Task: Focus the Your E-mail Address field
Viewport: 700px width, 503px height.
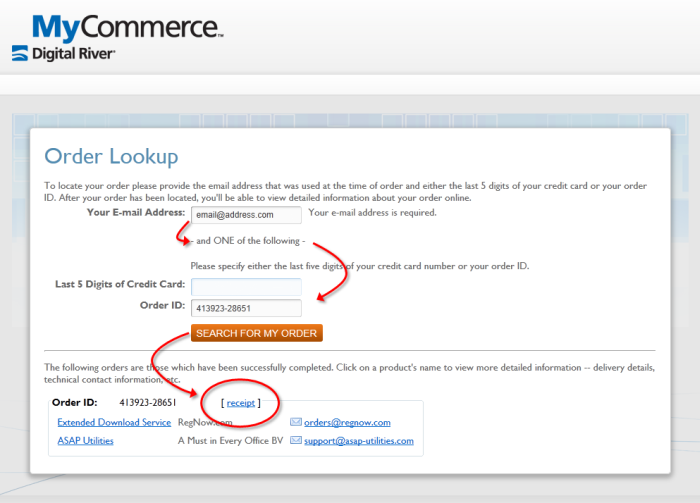Action: tap(246, 215)
